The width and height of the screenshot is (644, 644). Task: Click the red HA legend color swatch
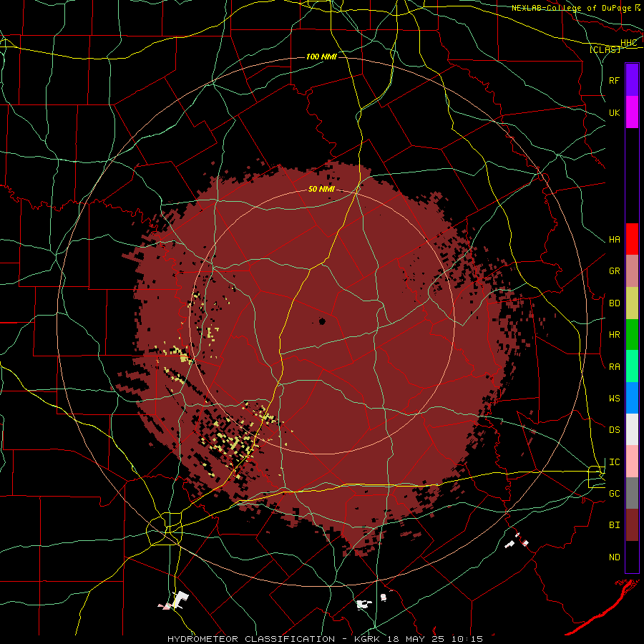click(x=632, y=239)
